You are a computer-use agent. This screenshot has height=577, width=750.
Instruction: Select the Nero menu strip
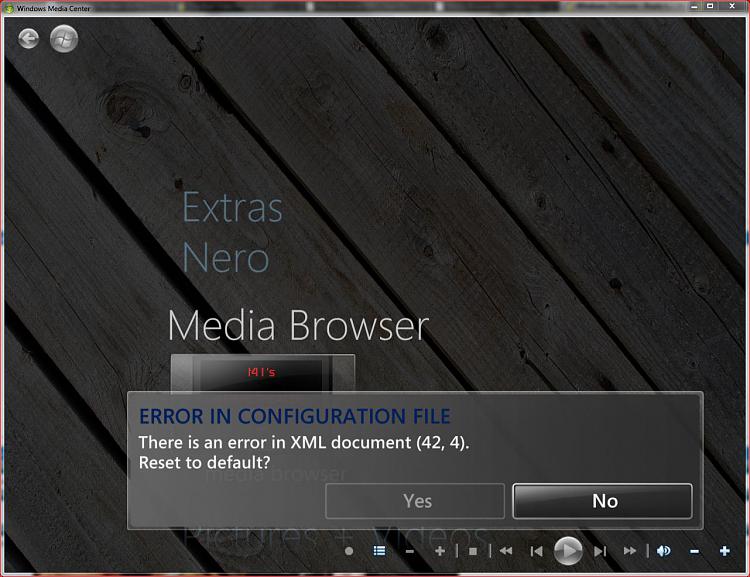225,257
